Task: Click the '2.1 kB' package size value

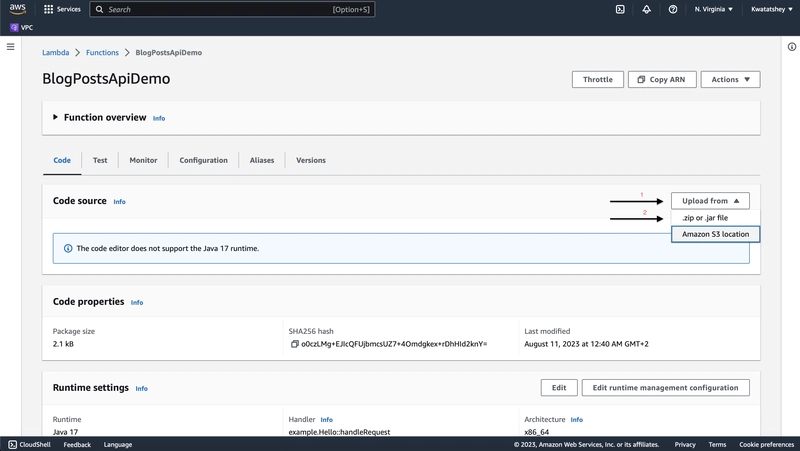Action: click(63, 344)
